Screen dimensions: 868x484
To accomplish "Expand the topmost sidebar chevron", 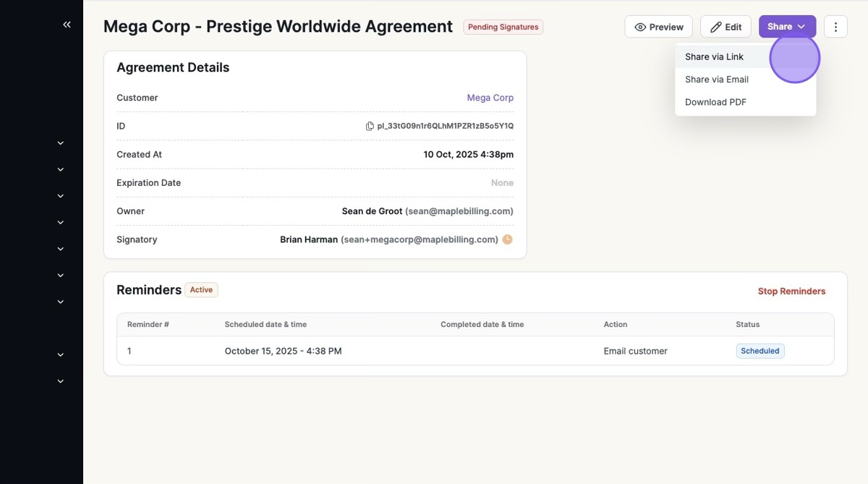I will tap(61, 143).
